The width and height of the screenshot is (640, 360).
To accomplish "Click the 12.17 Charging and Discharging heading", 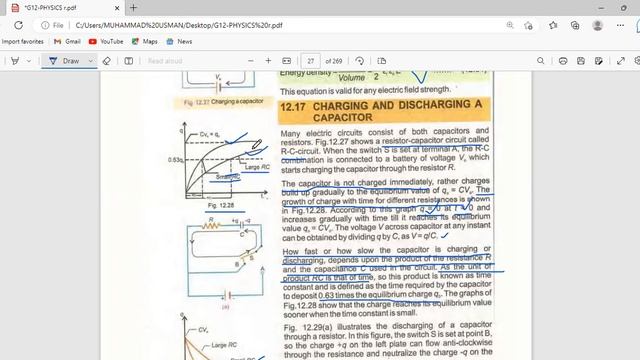I will point(384,111).
